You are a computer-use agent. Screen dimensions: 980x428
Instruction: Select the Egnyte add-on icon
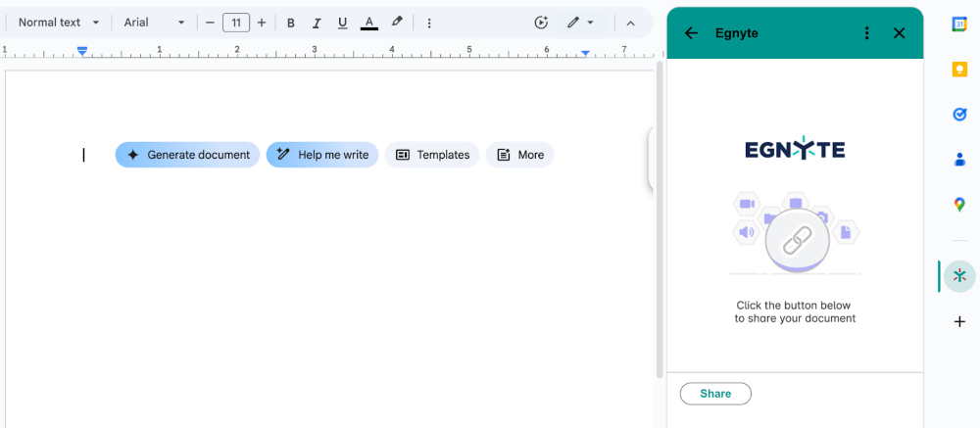(x=959, y=276)
